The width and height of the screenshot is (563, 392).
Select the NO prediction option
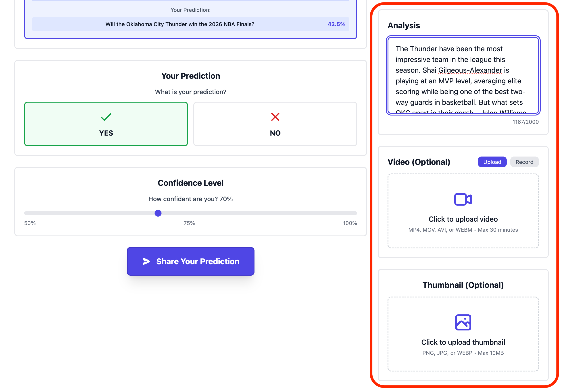275,124
